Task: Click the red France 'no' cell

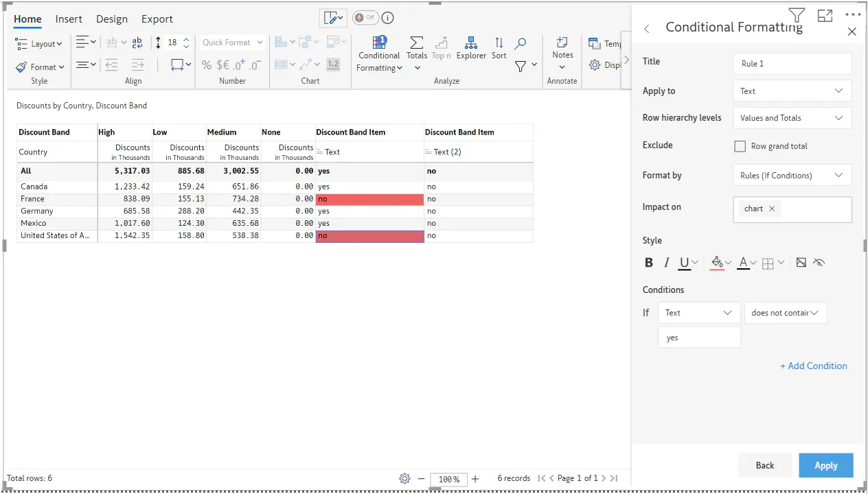Action: coord(369,199)
